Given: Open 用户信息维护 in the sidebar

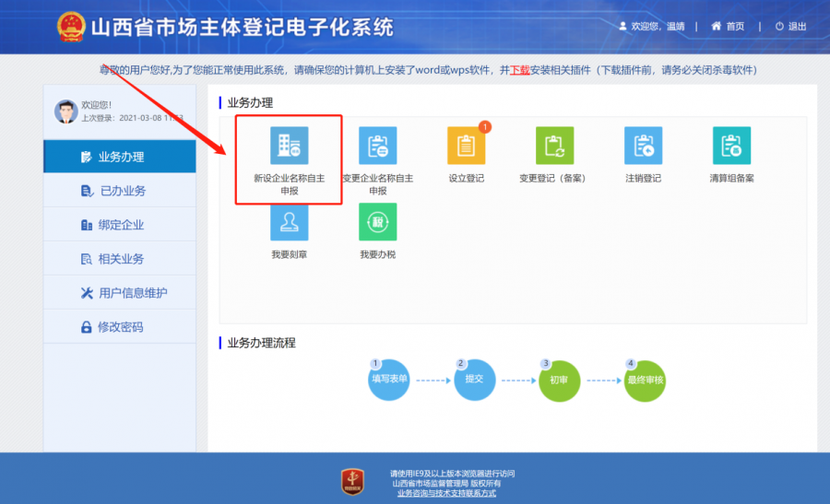Looking at the screenshot, I should pos(120,292).
